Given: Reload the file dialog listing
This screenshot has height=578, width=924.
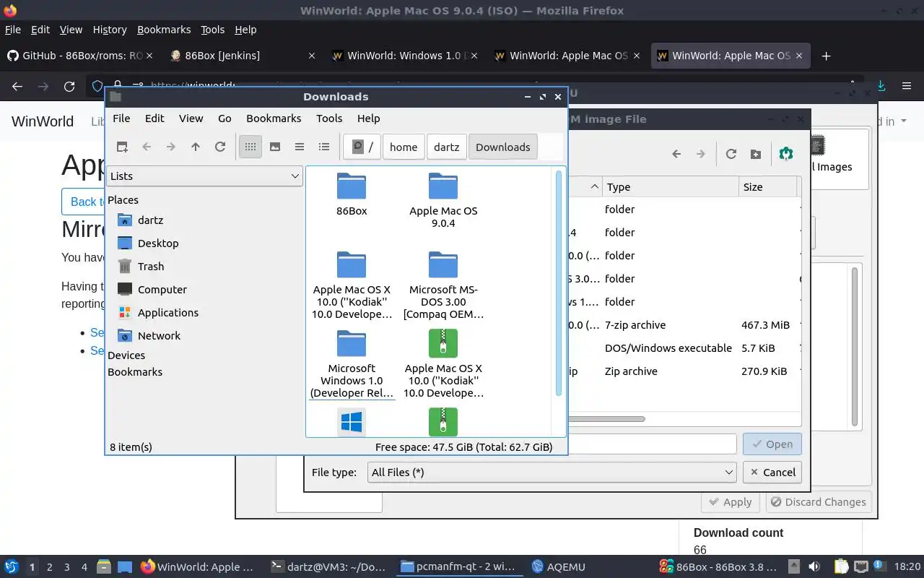Looking at the screenshot, I should [731, 154].
